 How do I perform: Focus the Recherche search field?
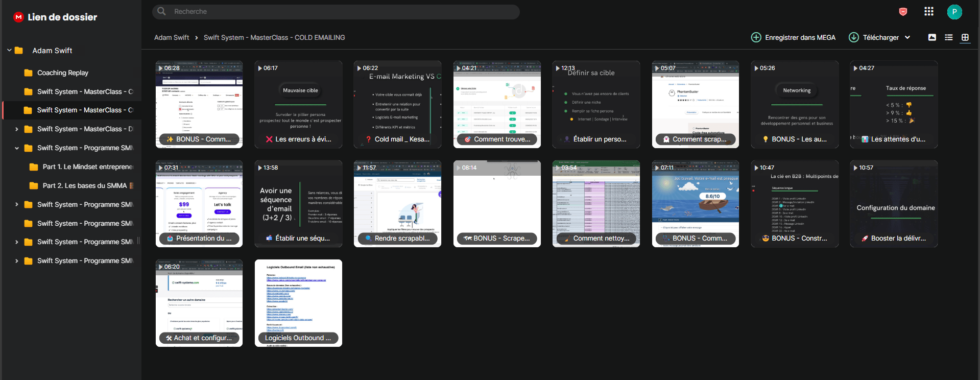(x=336, y=12)
